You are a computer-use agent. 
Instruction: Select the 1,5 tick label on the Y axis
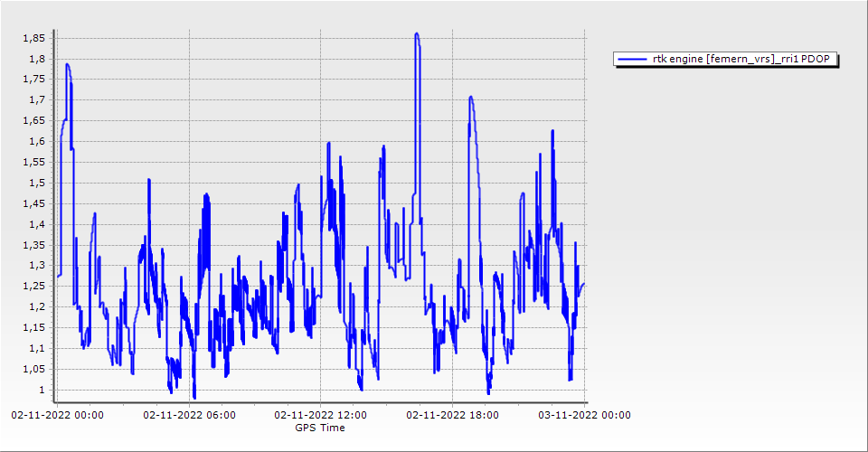(38, 183)
